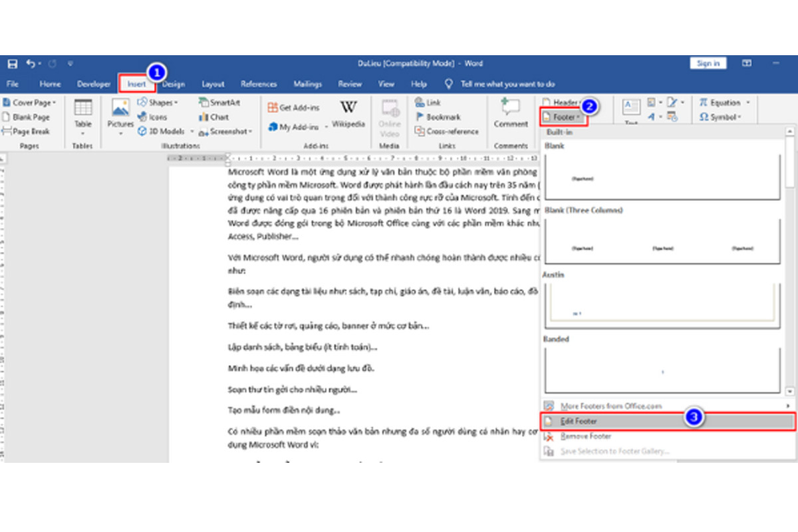
Task: Open the Shapes dropdown
Action: pos(158,102)
